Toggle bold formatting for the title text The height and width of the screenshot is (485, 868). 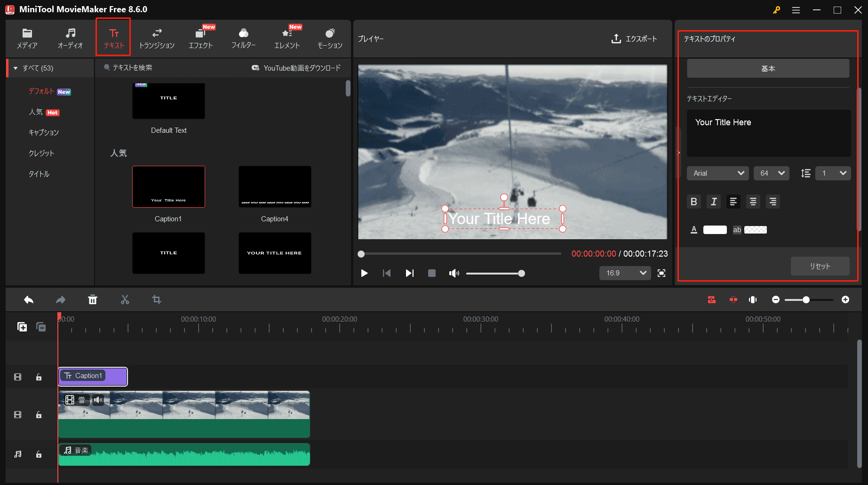[x=694, y=202]
